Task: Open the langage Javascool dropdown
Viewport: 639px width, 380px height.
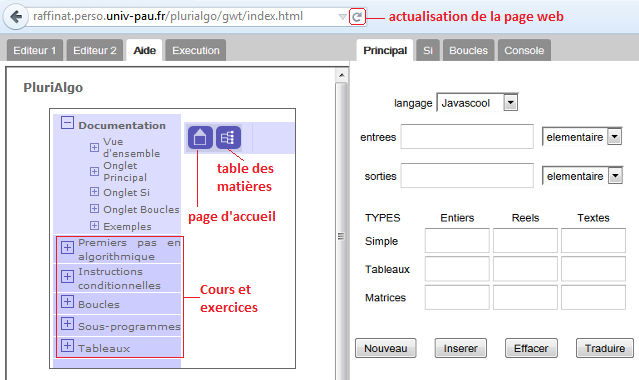Action: (x=477, y=103)
